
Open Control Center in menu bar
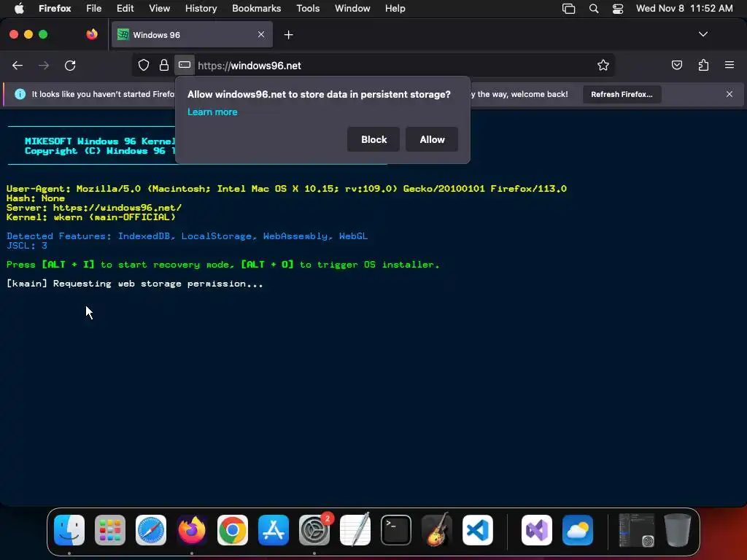click(618, 9)
